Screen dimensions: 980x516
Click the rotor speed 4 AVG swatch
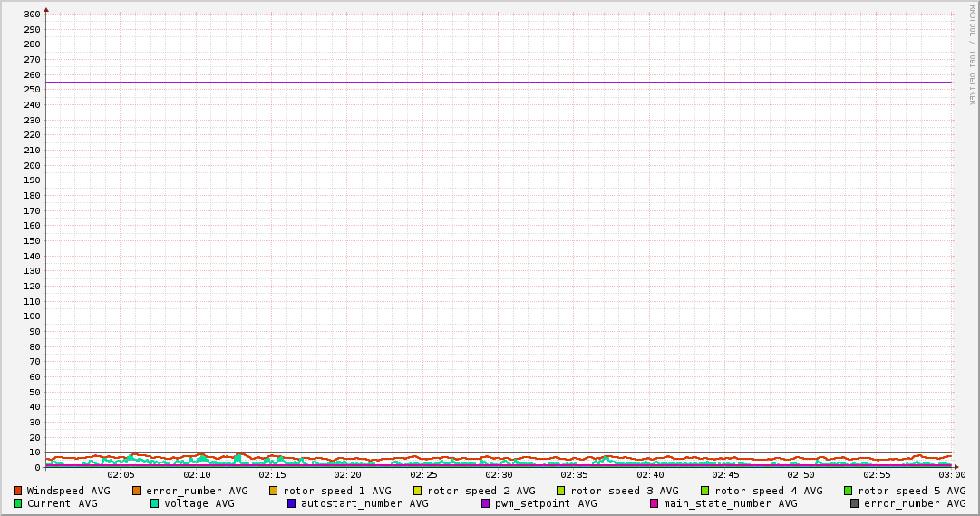(705, 491)
